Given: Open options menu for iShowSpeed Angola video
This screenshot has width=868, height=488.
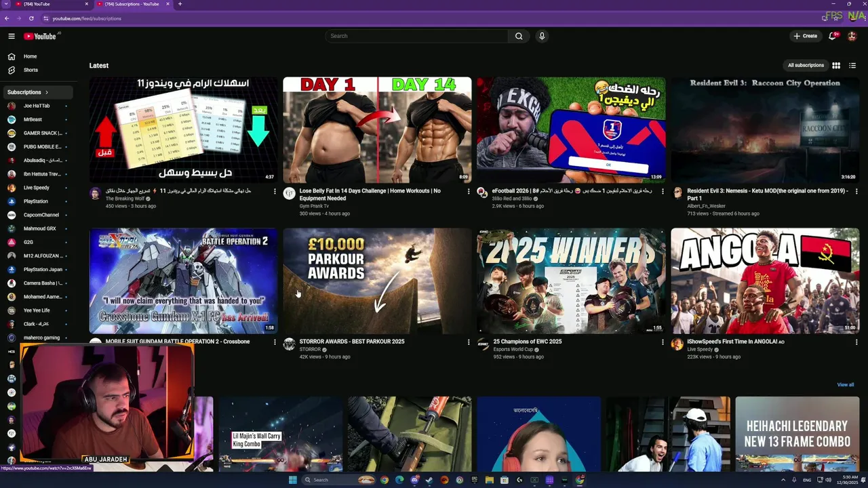Looking at the screenshot, I should pyautogui.click(x=856, y=342).
